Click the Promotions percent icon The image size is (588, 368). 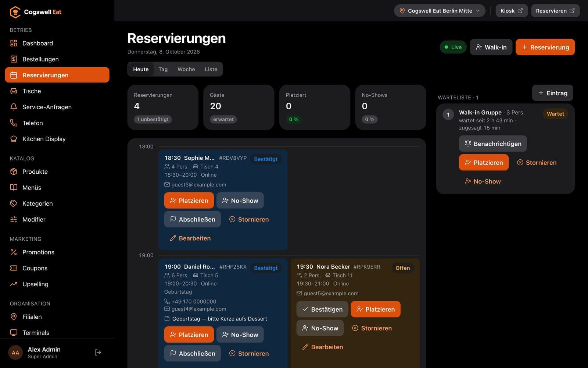pos(14,252)
